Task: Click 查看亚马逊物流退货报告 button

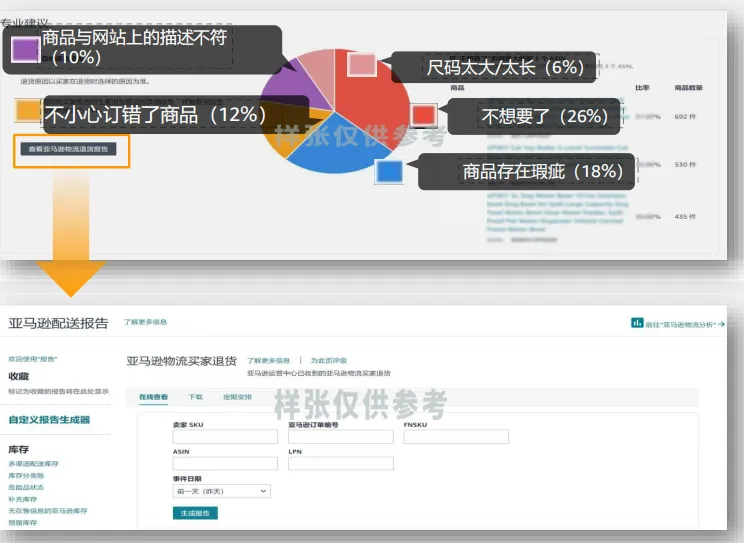Action: 68,149
